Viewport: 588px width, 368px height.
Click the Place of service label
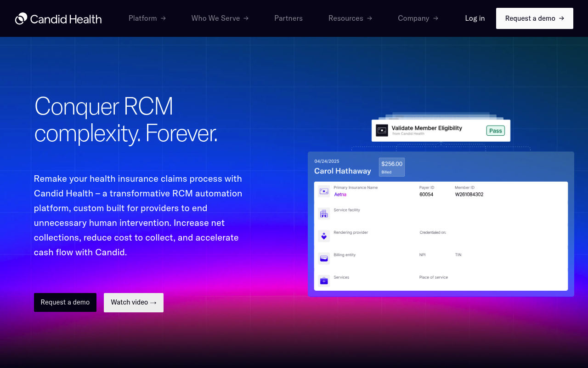click(434, 277)
